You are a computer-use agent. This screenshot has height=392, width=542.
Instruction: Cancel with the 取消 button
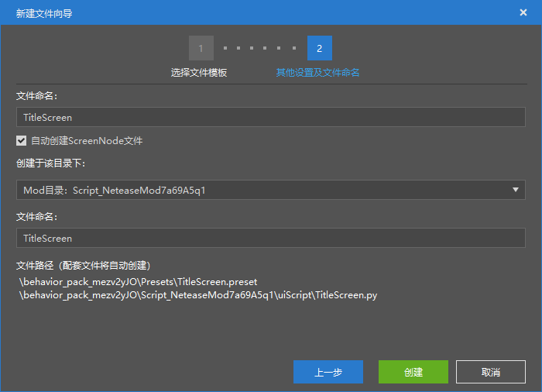[x=491, y=372]
